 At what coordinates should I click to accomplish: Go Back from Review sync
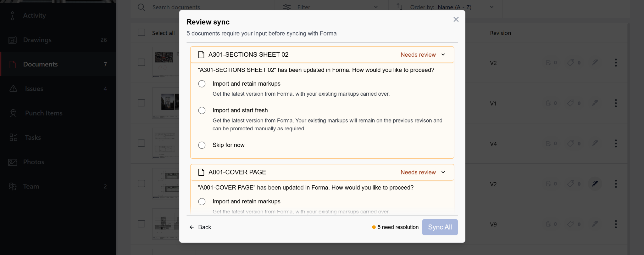click(200, 227)
